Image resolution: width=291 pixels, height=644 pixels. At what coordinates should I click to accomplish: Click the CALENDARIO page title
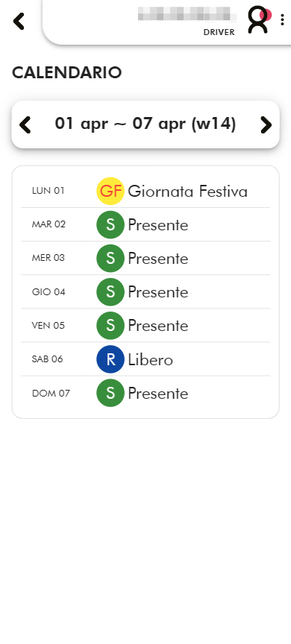click(x=67, y=73)
